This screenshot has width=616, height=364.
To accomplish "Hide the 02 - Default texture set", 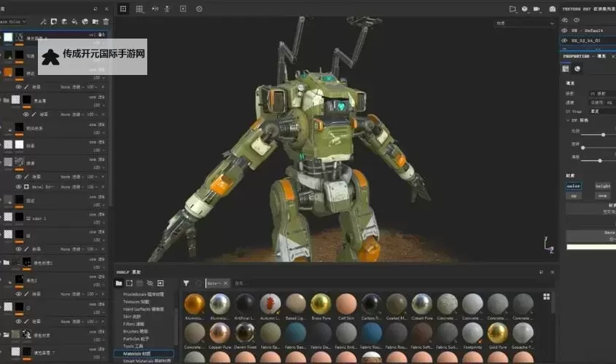I will click(564, 30).
